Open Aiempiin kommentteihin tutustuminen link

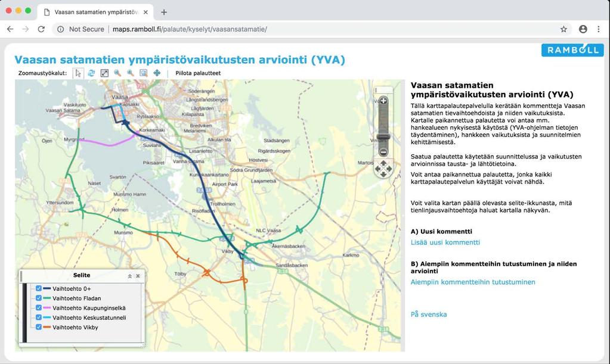click(473, 282)
